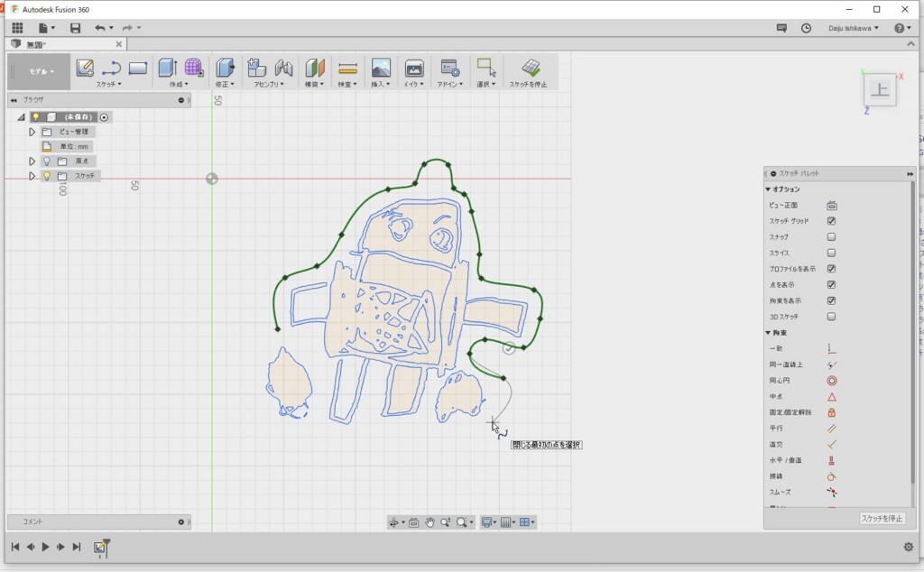
Task: Click the Insert image icon
Action: [x=381, y=68]
